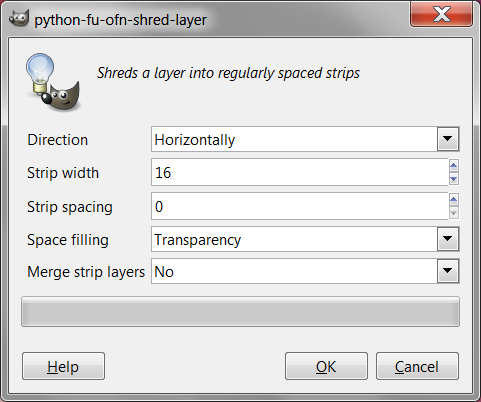This screenshot has width=481, height=402.
Task: Click Strip spacing down arrow
Action: pyautogui.click(x=453, y=213)
